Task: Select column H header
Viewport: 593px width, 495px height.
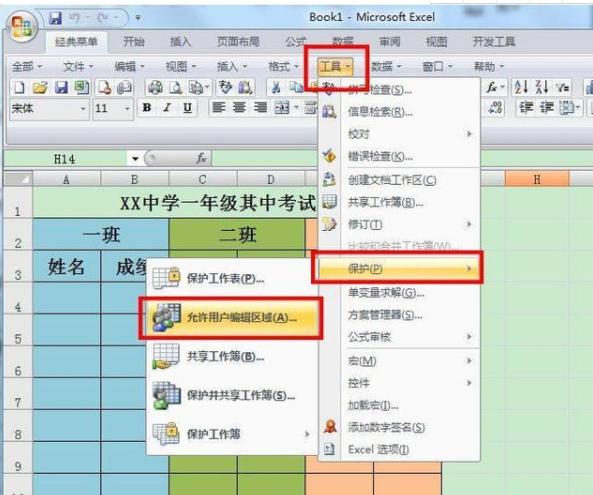Action: [x=537, y=179]
